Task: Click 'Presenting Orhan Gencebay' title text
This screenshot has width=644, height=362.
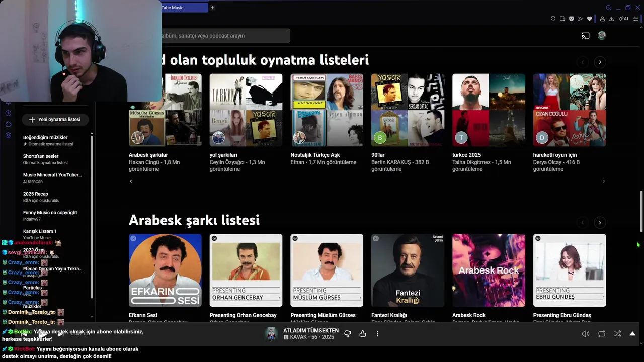Action: pyautogui.click(x=243, y=315)
